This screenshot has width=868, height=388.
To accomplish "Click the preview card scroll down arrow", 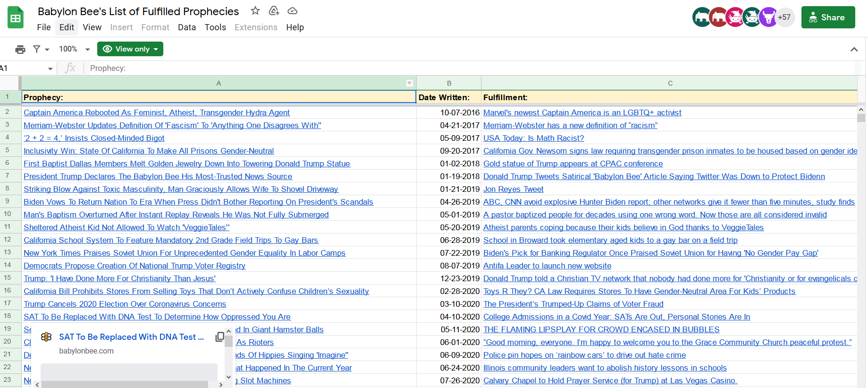I will click(x=229, y=377).
